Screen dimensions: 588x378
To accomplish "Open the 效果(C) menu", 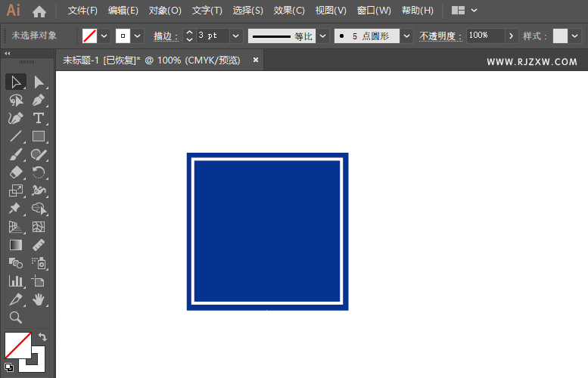I will tap(289, 11).
